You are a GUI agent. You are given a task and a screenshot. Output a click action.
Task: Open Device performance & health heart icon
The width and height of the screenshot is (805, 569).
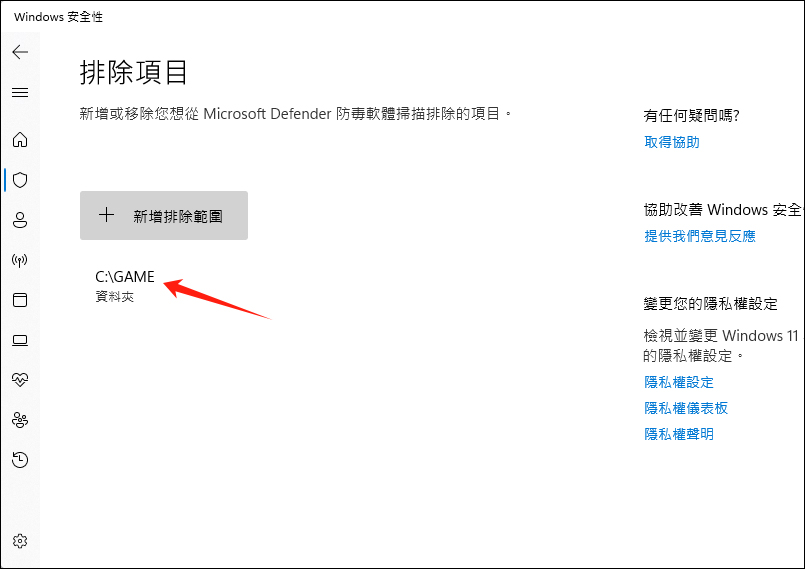tap(20, 380)
